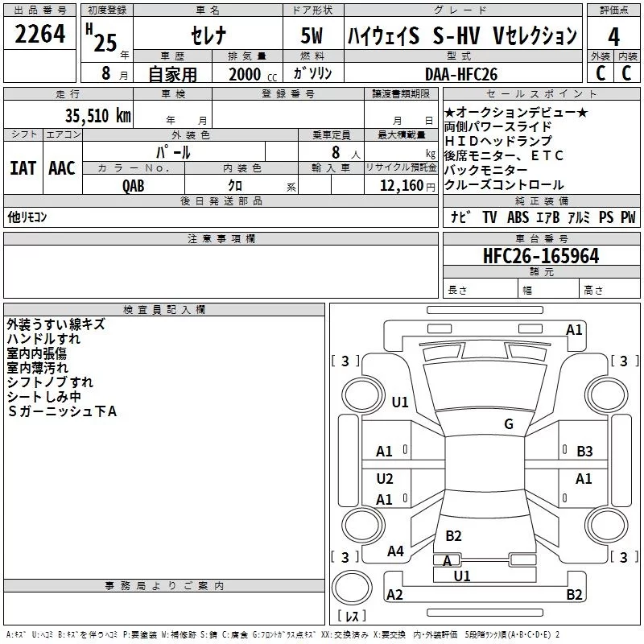
Task: Click the A1 mark on the front bumper
Action: pyautogui.click(x=574, y=330)
